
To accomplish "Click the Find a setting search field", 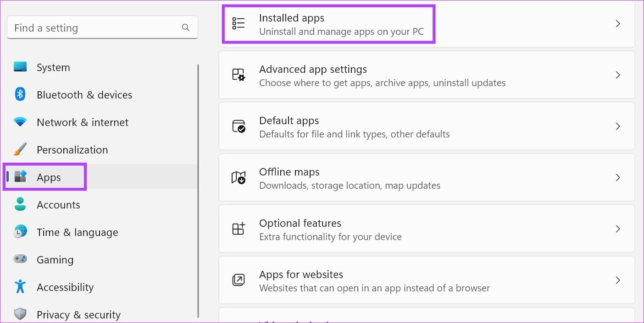I will pyautogui.click(x=102, y=27).
